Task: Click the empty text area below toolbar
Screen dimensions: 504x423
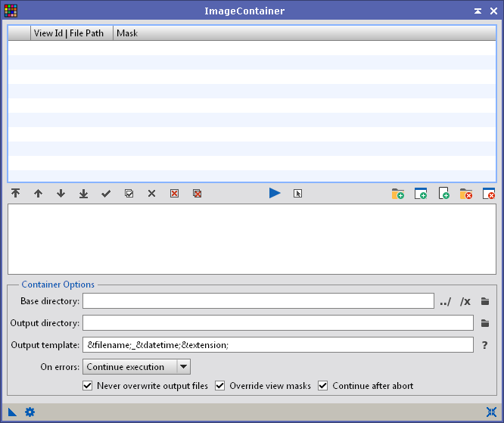Action: point(252,239)
